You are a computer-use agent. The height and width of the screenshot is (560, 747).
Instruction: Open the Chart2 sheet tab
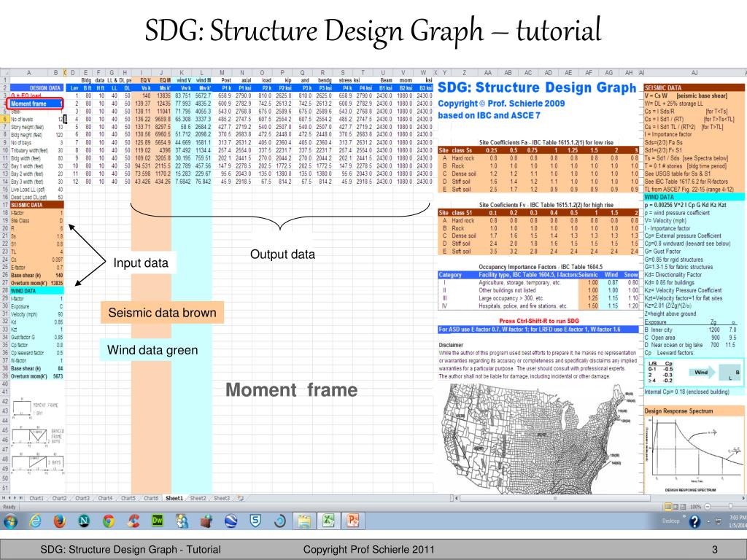(x=59, y=498)
